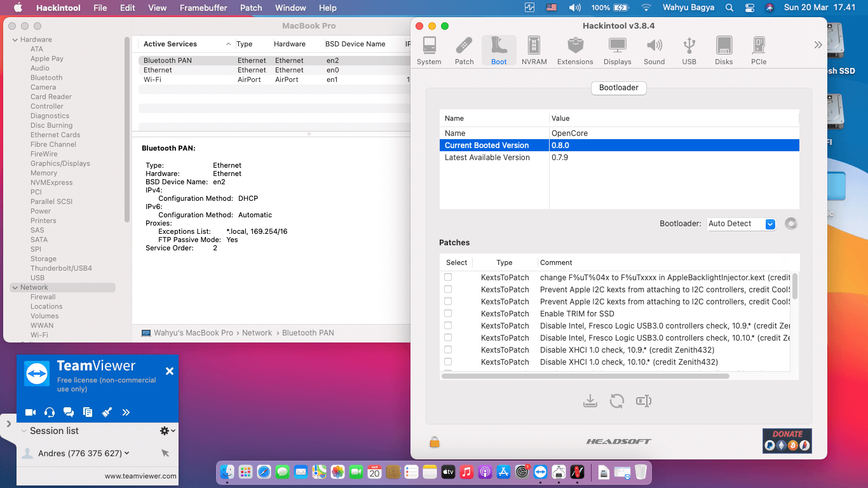The height and width of the screenshot is (488, 868).
Task: Click the TeamViewer video camera icon
Action: click(x=30, y=412)
